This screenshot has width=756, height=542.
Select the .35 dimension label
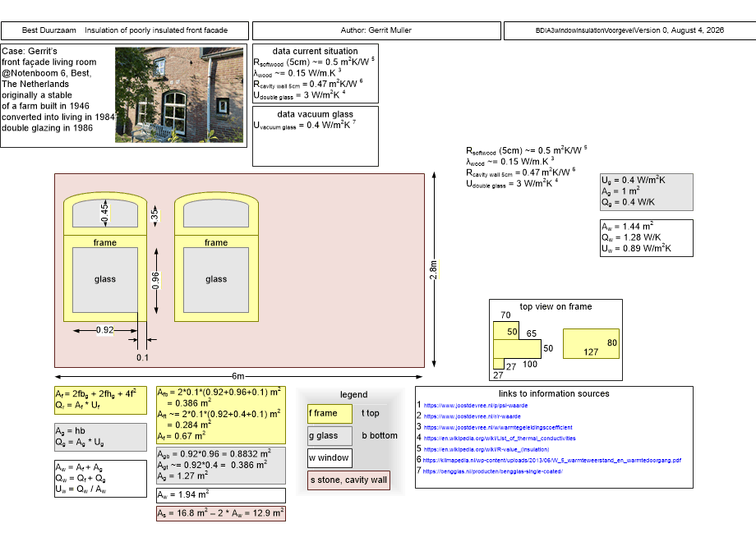point(154,215)
